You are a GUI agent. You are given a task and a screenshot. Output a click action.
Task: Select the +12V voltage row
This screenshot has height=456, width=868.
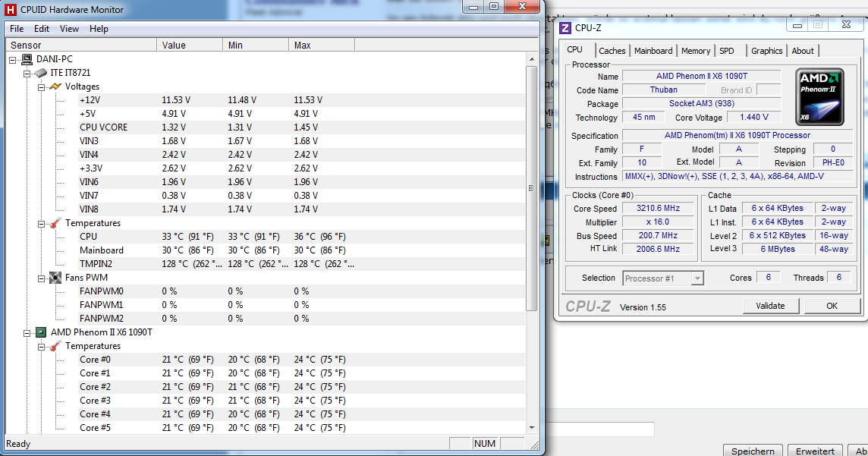click(x=302, y=100)
